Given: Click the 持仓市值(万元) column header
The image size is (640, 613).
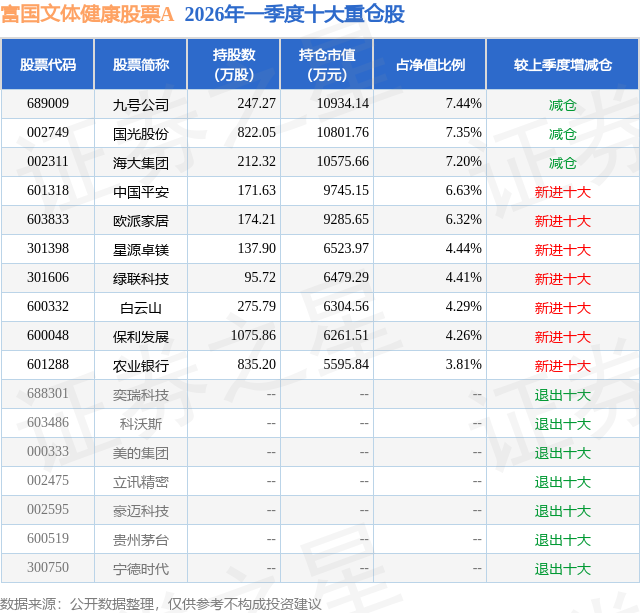Looking at the screenshot, I should click(x=327, y=64).
